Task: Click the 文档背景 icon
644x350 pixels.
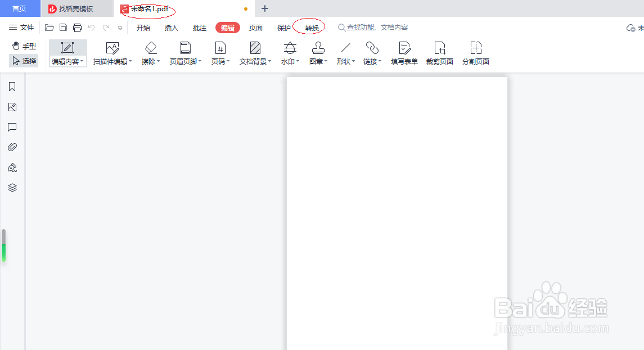Action: click(255, 48)
